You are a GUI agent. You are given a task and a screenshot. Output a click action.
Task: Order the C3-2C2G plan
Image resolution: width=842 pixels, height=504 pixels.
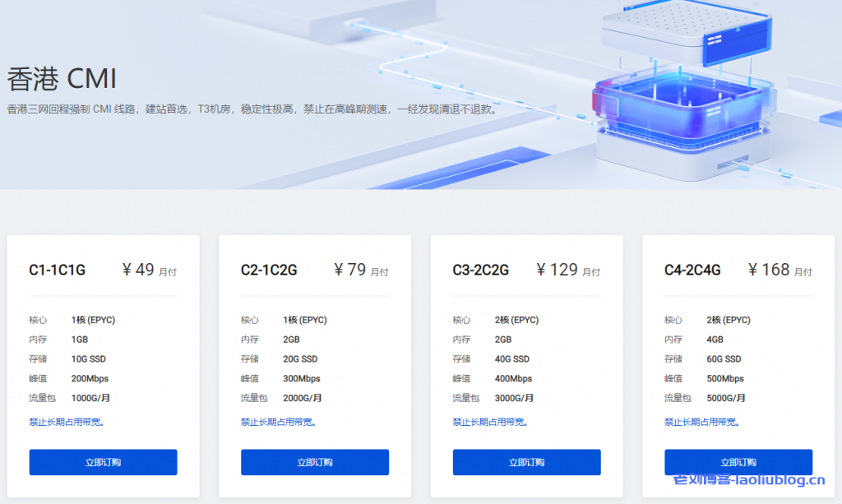tap(526, 462)
